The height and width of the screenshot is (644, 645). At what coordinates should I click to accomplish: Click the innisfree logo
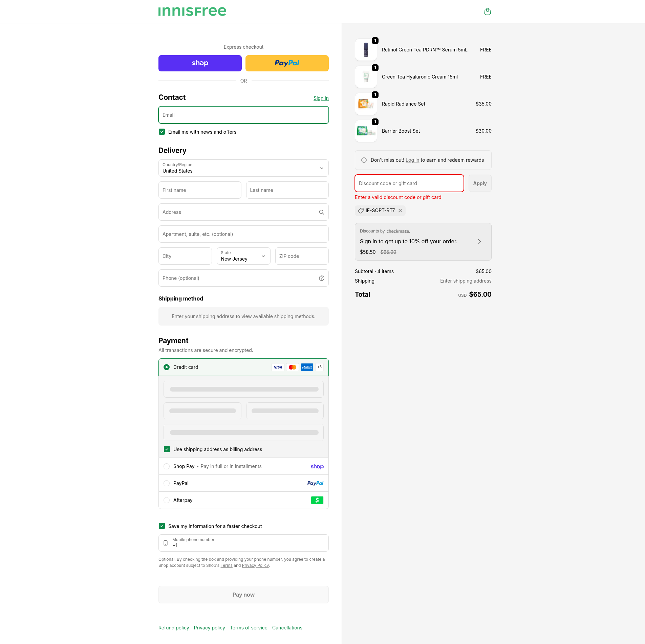pyautogui.click(x=192, y=12)
